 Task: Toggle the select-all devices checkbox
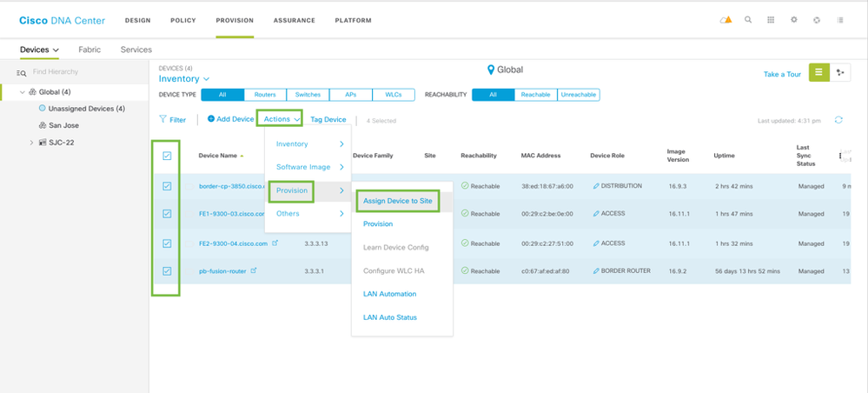pyautogui.click(x=167, y=156)
